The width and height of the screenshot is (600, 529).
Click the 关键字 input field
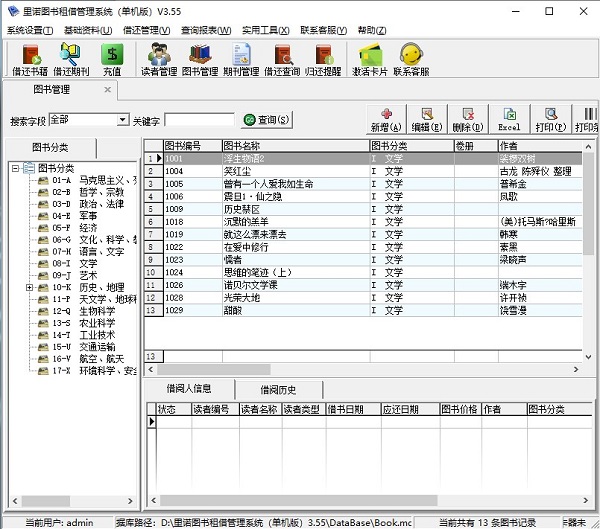pyautogui.click(x=199, y=120)
